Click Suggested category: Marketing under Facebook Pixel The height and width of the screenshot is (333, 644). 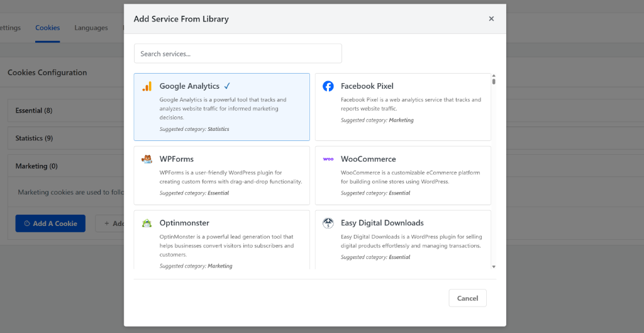click(x=377, y=120)
